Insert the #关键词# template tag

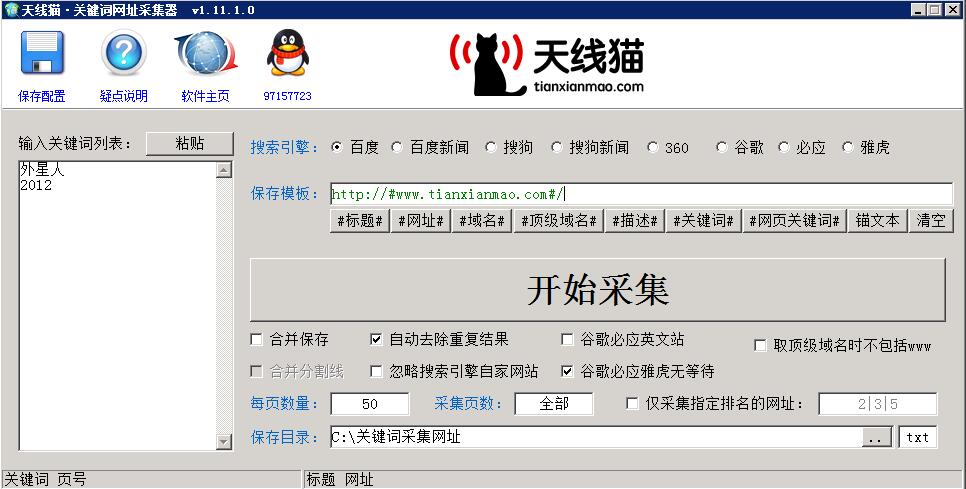(703, 220)
